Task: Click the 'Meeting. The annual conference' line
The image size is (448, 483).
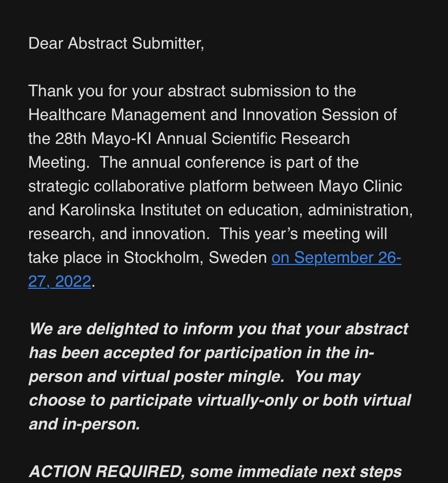Action: (194, 162)
